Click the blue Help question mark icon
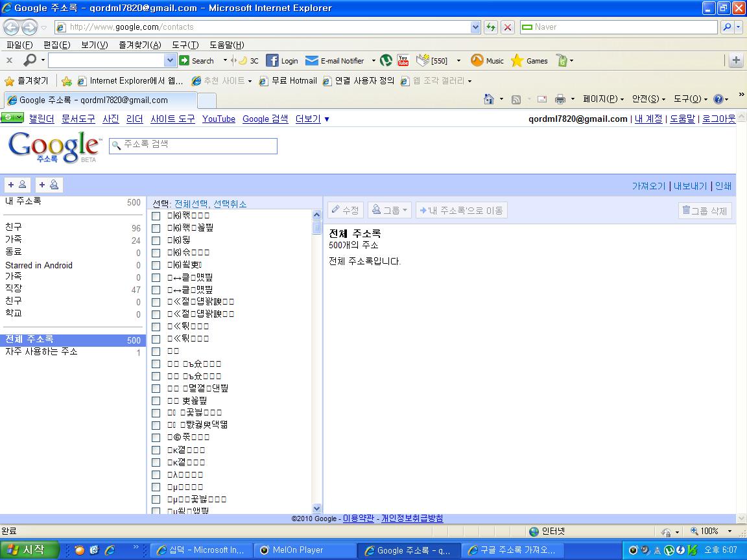 coord(718,99)
